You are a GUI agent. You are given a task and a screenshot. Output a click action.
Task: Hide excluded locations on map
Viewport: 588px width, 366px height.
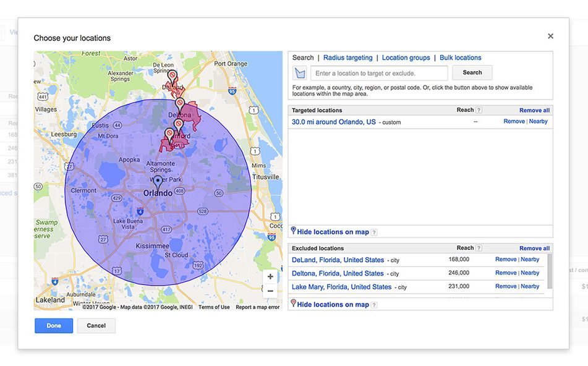coord(333,304)
